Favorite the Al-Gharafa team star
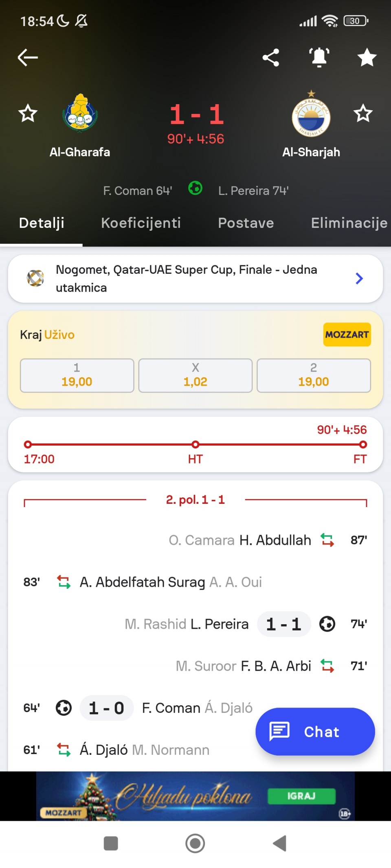This screenshot has width=391, height=868. tap(28, 113)
